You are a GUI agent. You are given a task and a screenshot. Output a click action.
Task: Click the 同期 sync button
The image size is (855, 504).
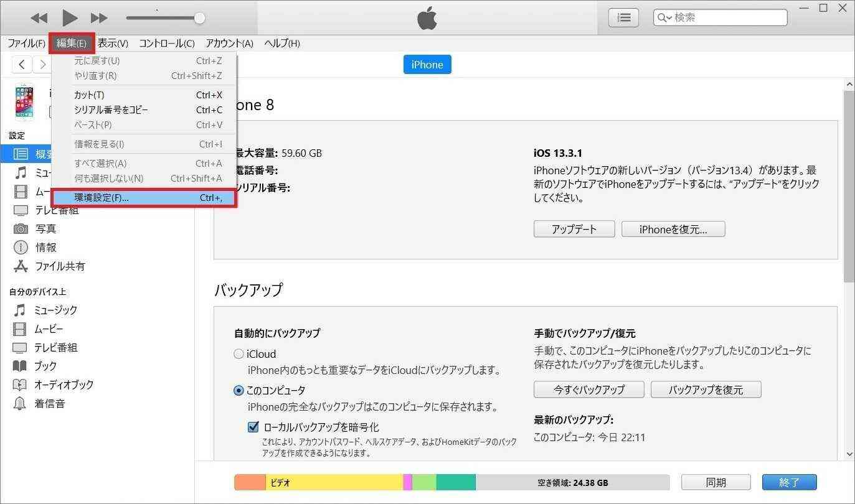tap(716, 482)
